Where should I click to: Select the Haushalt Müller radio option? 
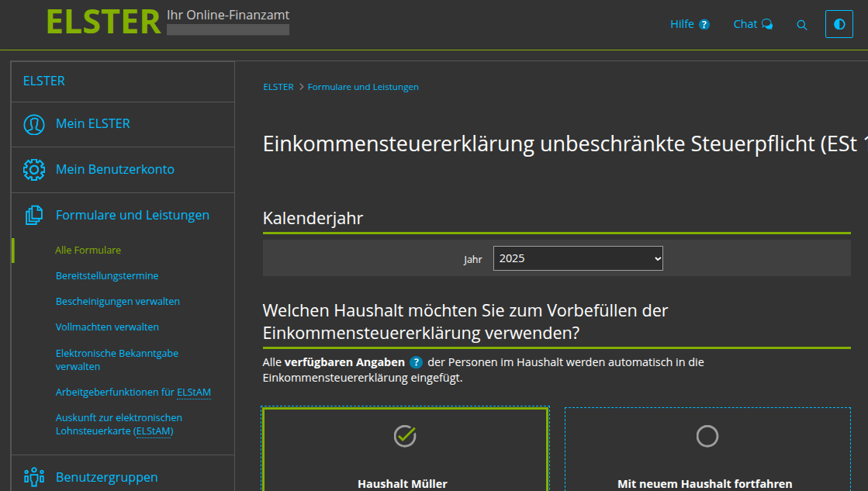[x=405, y=436]
